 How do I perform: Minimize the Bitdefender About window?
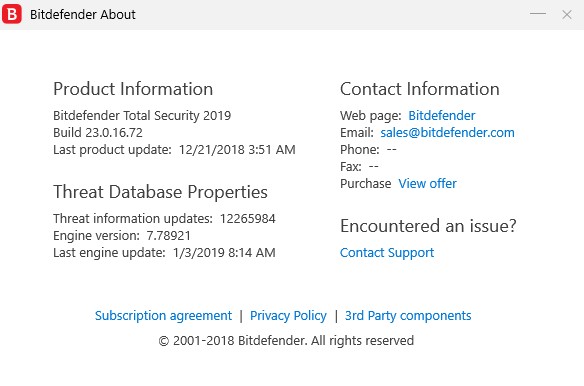click(x=538, y=14)
